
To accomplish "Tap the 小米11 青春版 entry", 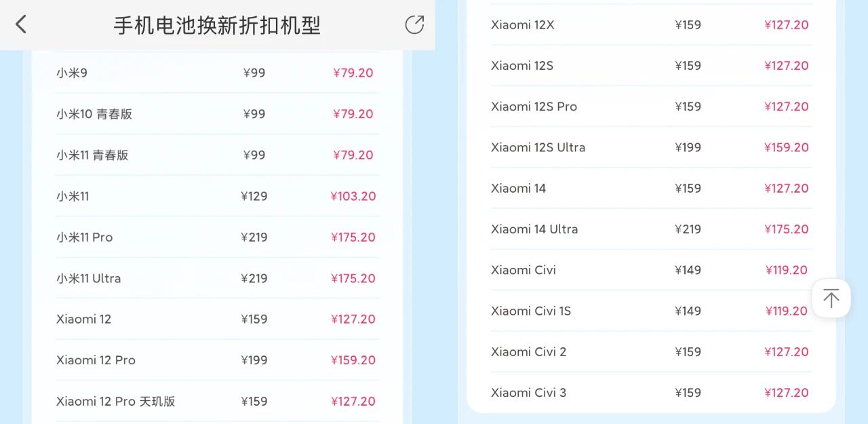I will pyautogui.click(x=92, y=155).
